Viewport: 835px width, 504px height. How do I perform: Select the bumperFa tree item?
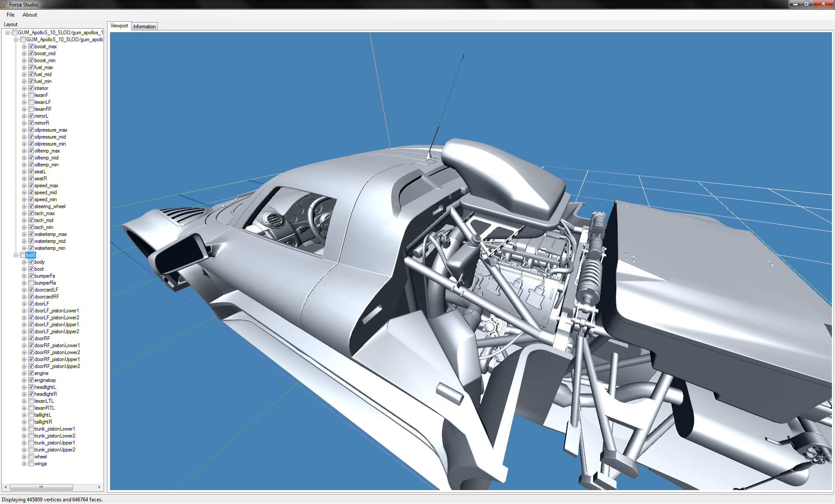[x=45, y=276]
